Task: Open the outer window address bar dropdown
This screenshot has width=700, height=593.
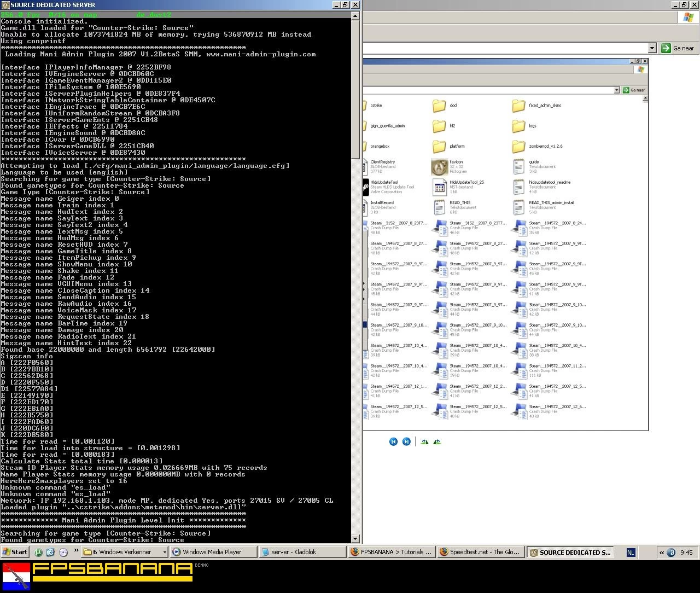Action: point(652,48)
